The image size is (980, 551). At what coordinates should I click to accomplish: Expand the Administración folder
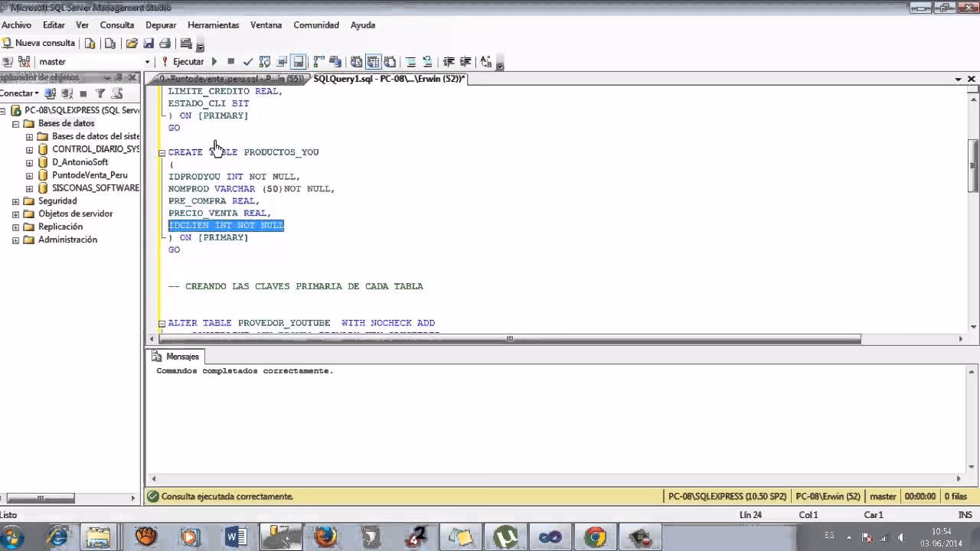15,240
